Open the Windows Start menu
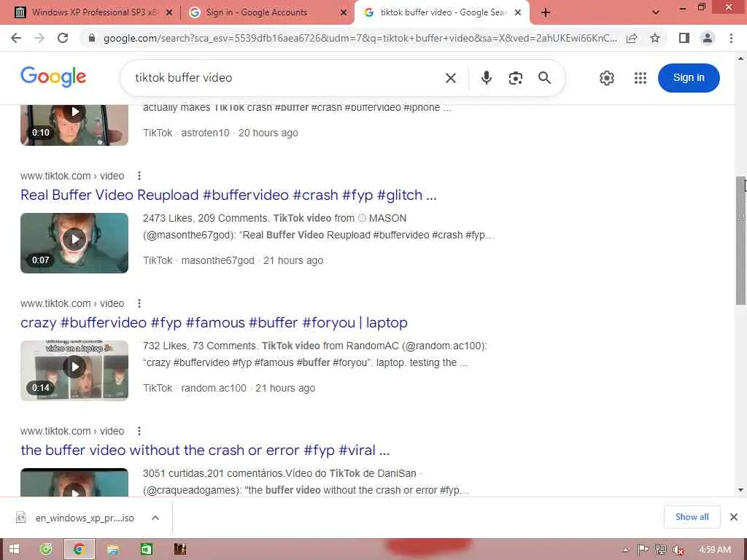 (x=15, y=549)
